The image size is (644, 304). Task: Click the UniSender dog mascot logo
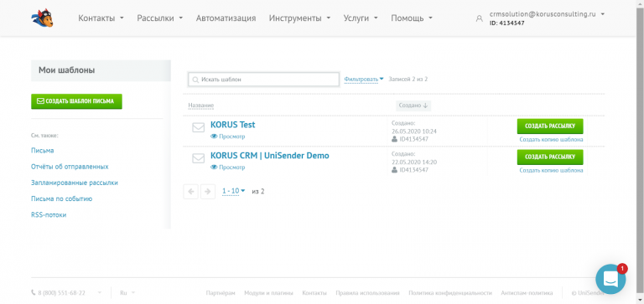point(42,18)
